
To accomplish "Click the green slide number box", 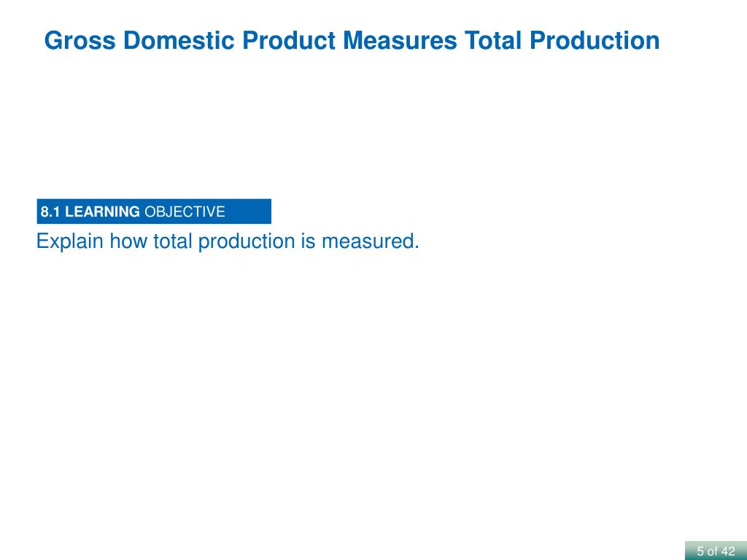I will point(716,551).
